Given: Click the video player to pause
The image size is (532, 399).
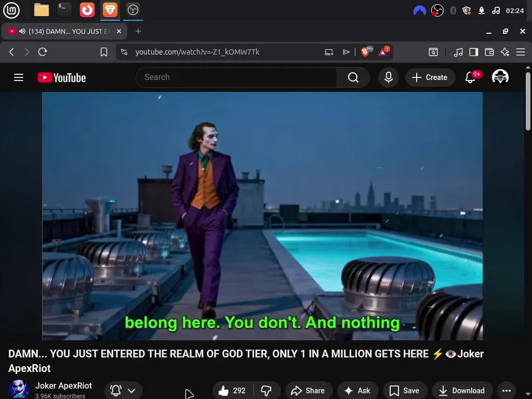Looking at the screenshot, I should pos(262,216).
